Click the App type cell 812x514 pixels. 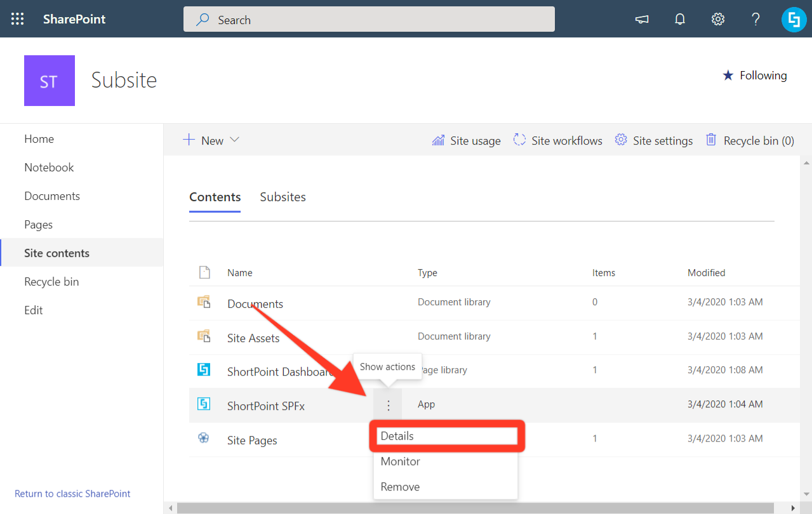[426, 404]
